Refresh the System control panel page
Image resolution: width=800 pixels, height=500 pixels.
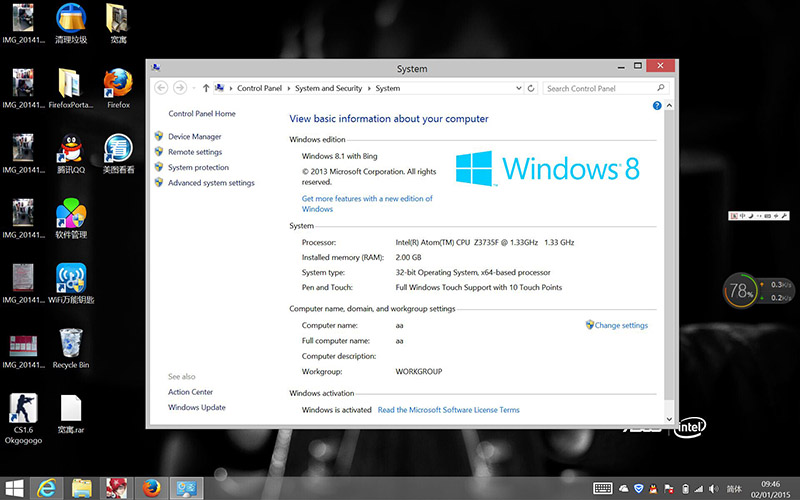531,88
